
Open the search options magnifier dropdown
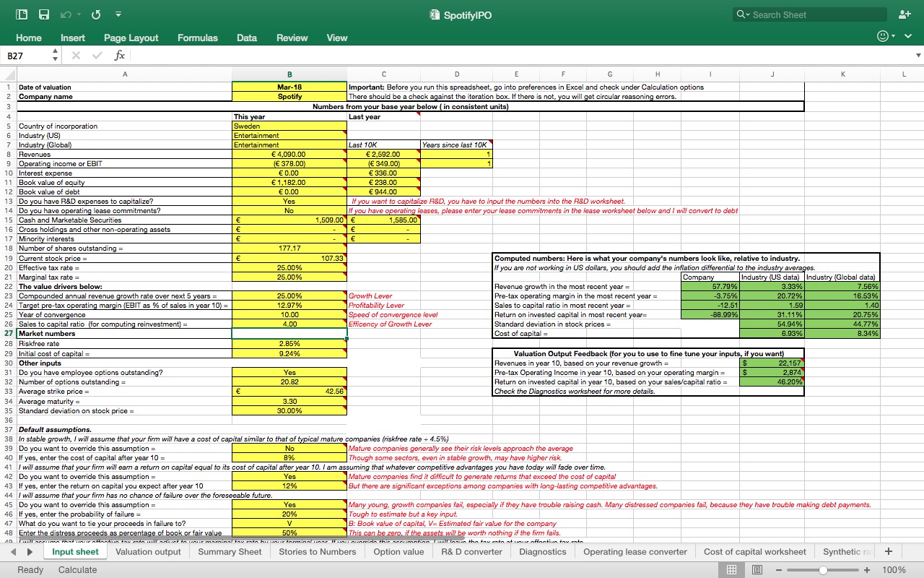743,14
